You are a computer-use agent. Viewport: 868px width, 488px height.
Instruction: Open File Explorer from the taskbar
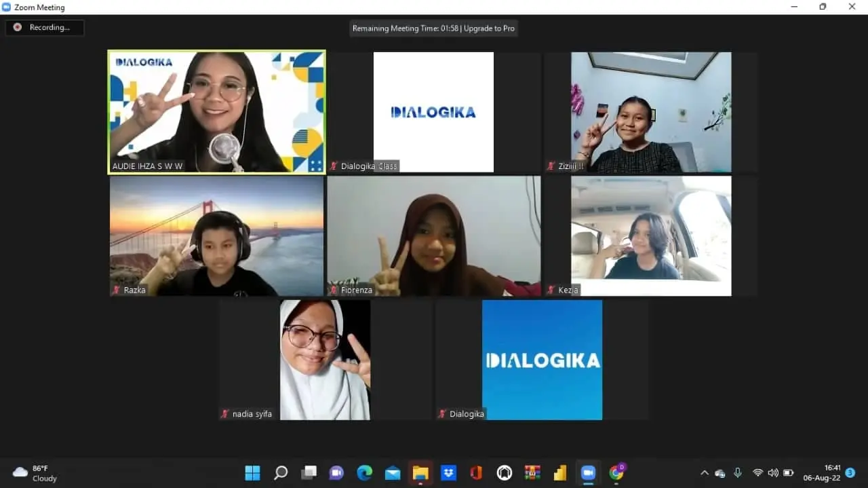point(420,473)
